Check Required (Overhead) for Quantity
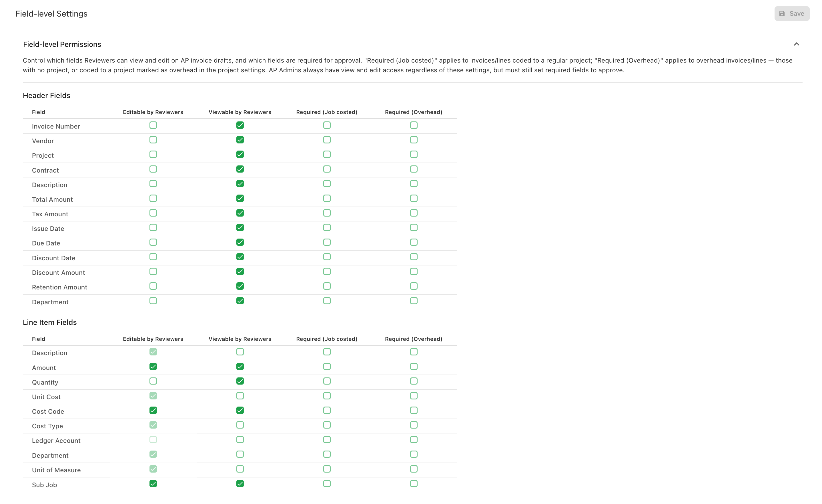This screenshot has width=822, height=504. tap(414, 381)
